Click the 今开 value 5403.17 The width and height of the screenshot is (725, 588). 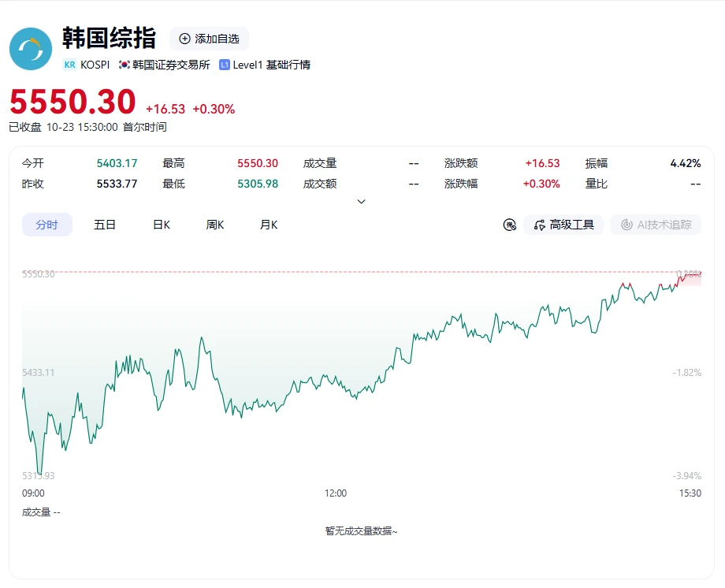click(x=117, y=163)
